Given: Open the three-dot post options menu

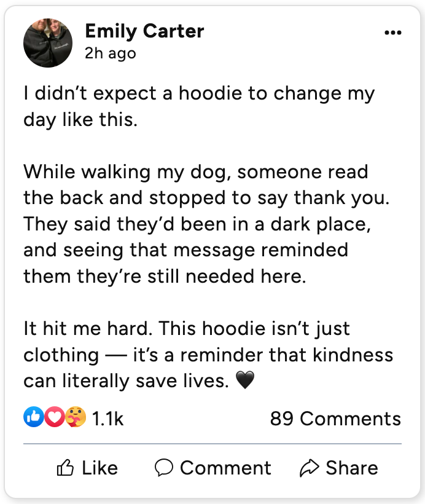Looking at the screenshot, I should [x=392, y=33].
